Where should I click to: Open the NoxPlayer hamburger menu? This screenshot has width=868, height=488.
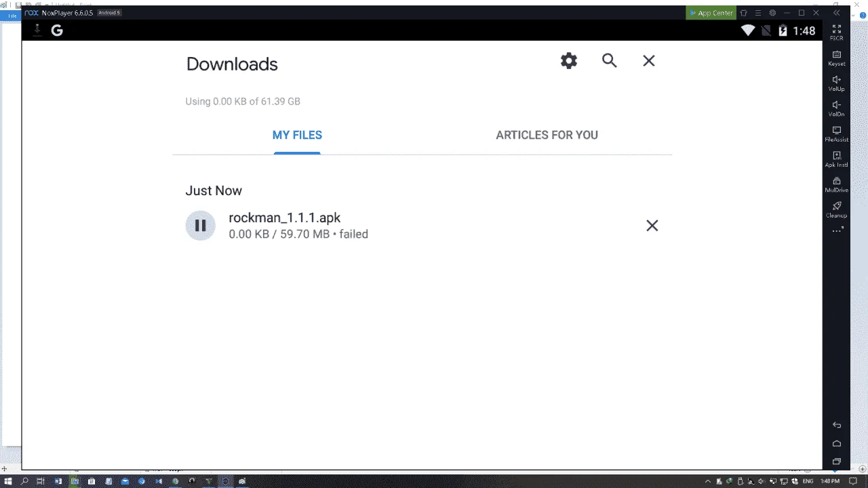coord(758,13)
